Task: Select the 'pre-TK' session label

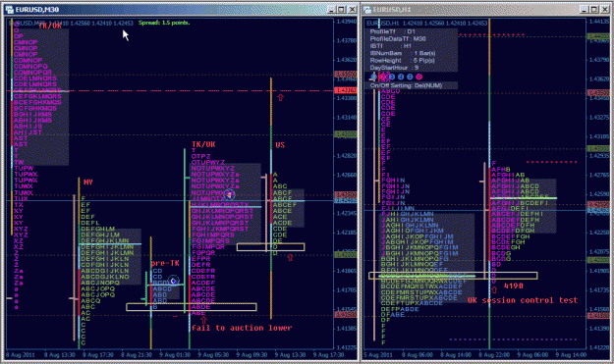Action: pos(165,263)
